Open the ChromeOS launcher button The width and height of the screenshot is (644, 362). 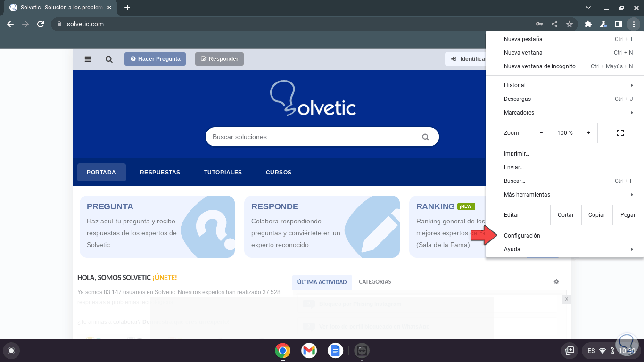[x=11, y=351]
